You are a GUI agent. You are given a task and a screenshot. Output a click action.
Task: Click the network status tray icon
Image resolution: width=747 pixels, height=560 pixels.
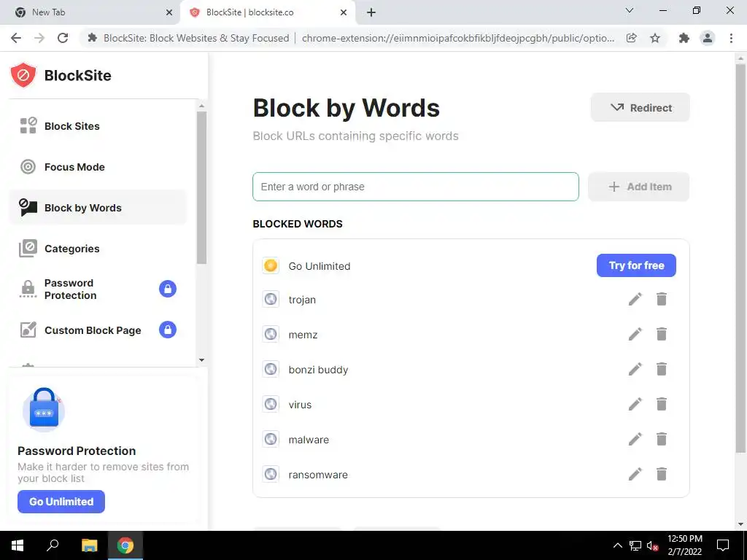(x=635, y=545)
